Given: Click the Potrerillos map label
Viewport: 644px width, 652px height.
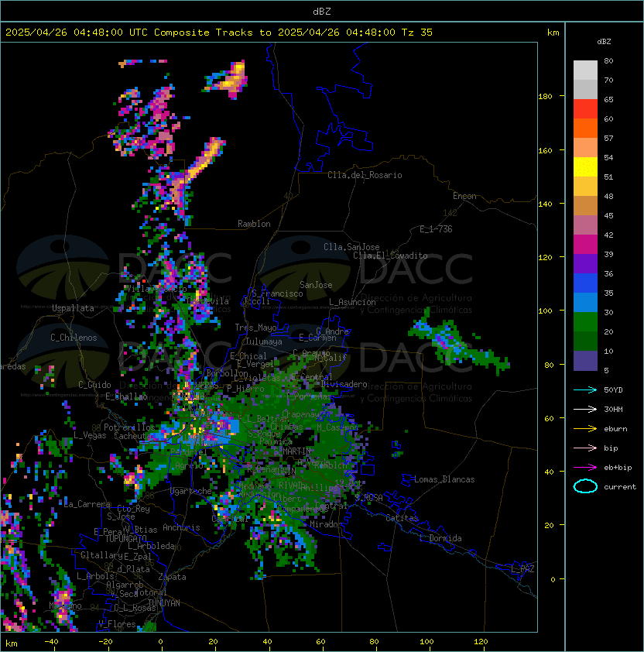Looking at the screenshot, I should [129, 427].
